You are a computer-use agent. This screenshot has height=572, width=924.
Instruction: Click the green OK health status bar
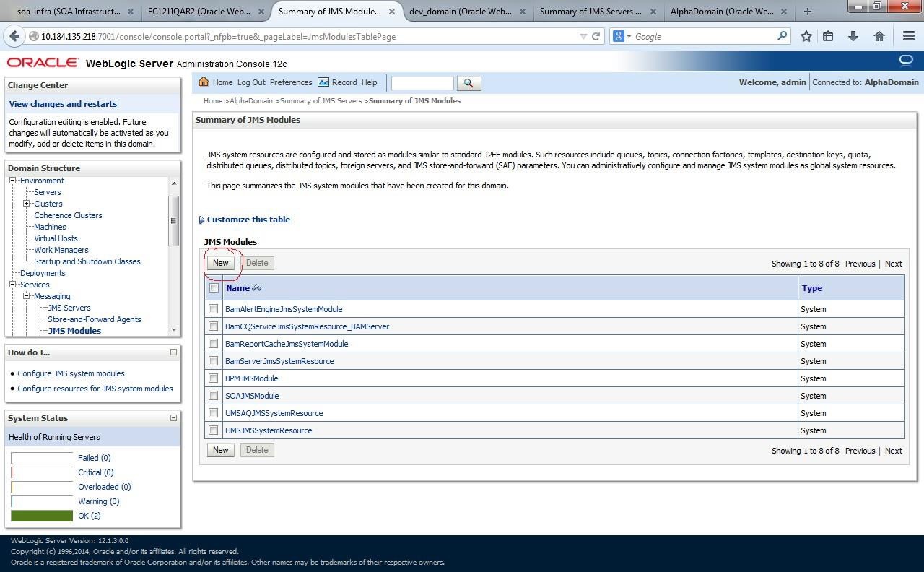coord(41,515)
